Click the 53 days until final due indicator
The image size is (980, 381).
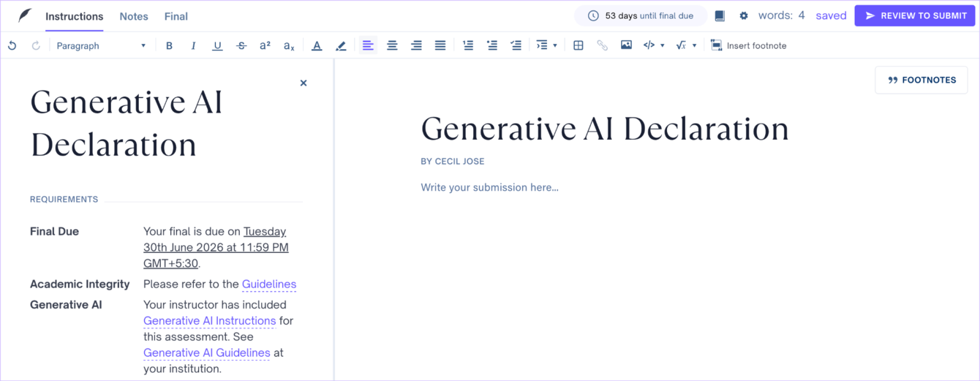(641, 15)
